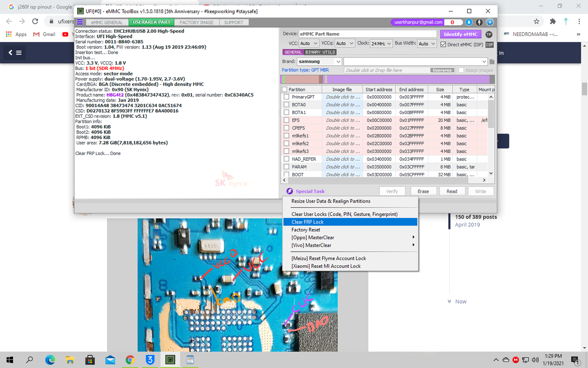Tick the m9kefs1 partition checkbox
This screenshot has width=588, height=368.
pos(287,136)
